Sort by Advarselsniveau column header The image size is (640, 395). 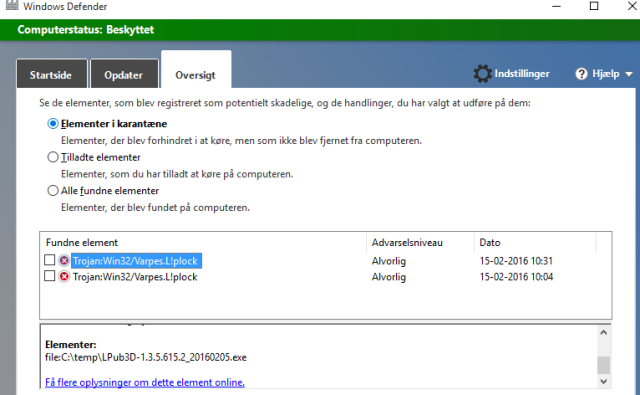tap(420, 243)
